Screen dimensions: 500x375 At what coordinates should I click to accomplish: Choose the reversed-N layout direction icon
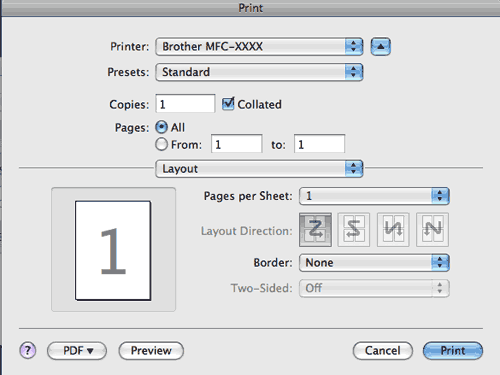393,230
